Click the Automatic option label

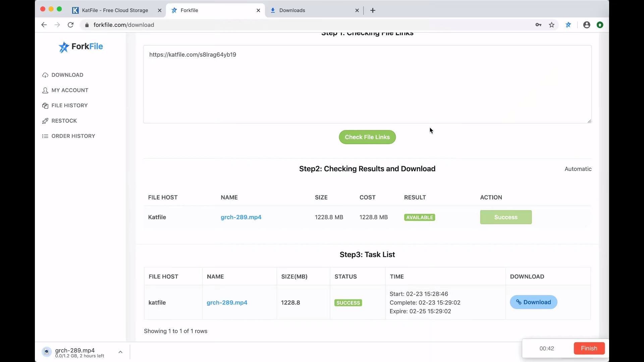point(578,169)
